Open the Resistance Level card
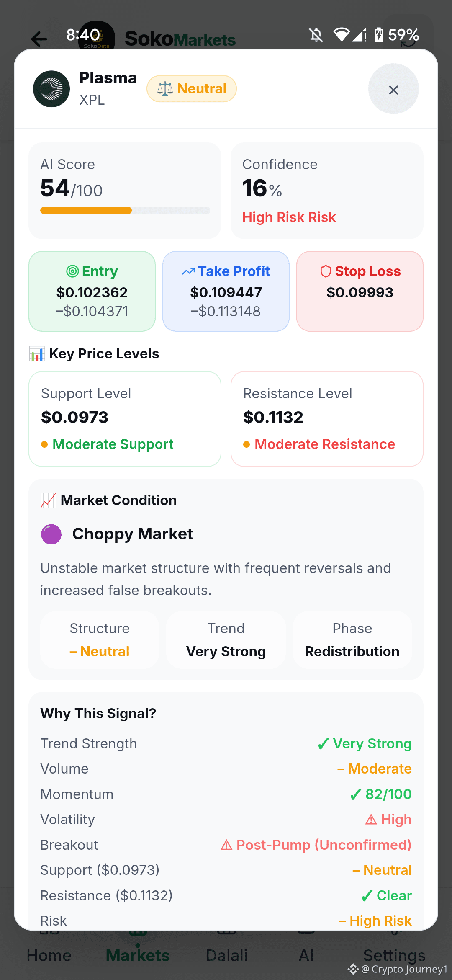This screenshot has height=980, width=452. [327, 419]
